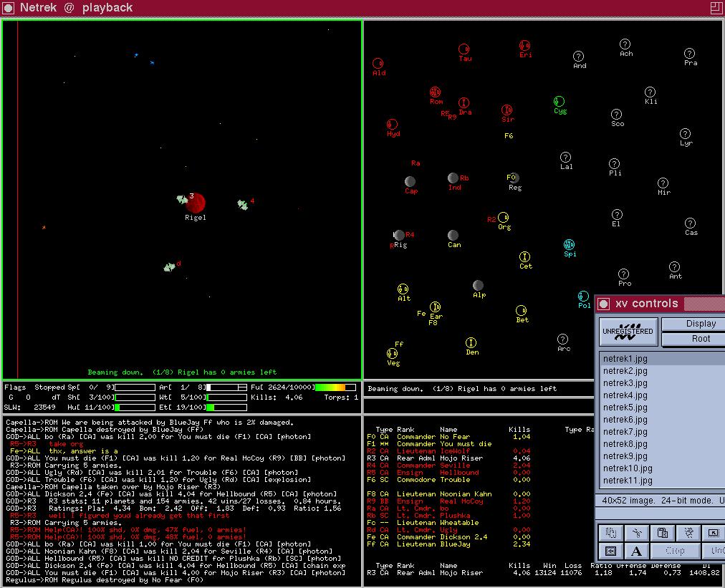Select netrek1.jpg in the xv file list
Image resolution: width=725 pixels, height=588 pixels.
pos(662,359)
